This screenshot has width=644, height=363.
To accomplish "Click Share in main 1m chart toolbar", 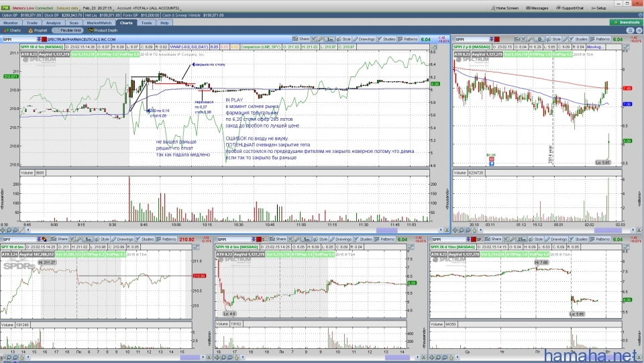I will (x=301, y=39).
